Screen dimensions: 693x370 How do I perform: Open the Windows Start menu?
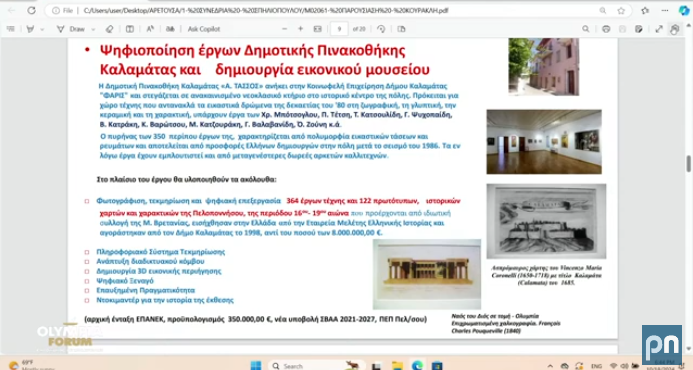click(256, 365)
